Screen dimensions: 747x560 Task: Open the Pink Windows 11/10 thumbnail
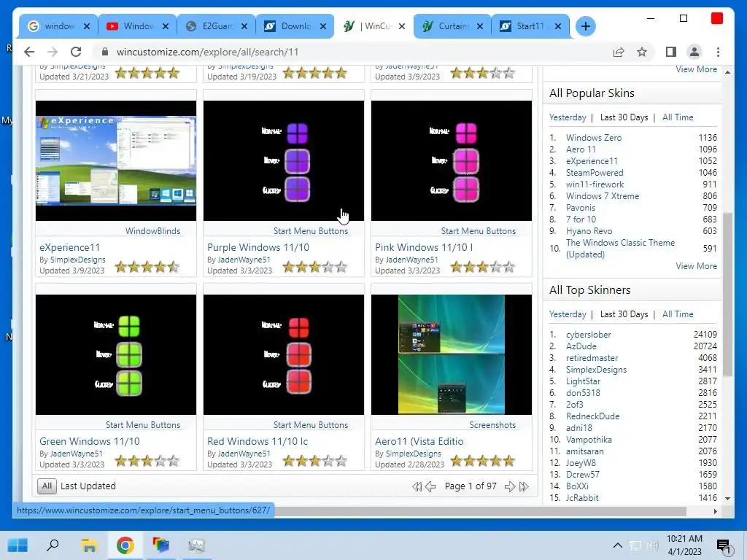(x=451, y=160)
